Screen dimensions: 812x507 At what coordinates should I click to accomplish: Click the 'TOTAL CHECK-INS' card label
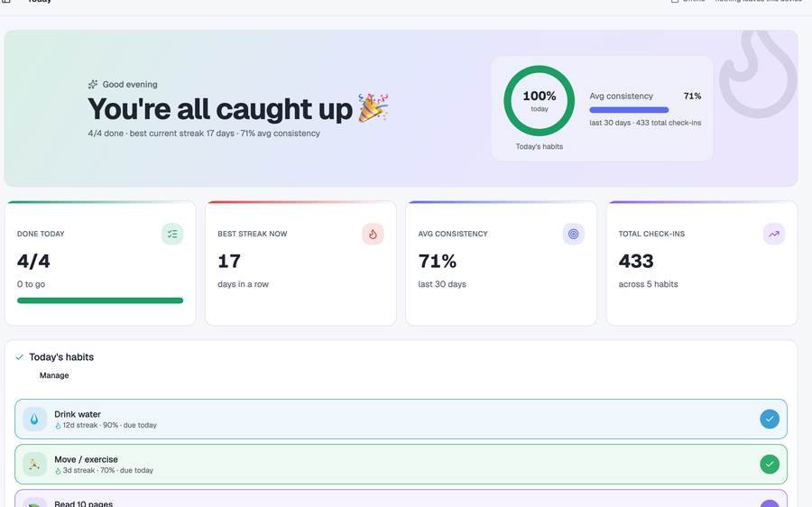pyautogui.click(x=651, y=234)
